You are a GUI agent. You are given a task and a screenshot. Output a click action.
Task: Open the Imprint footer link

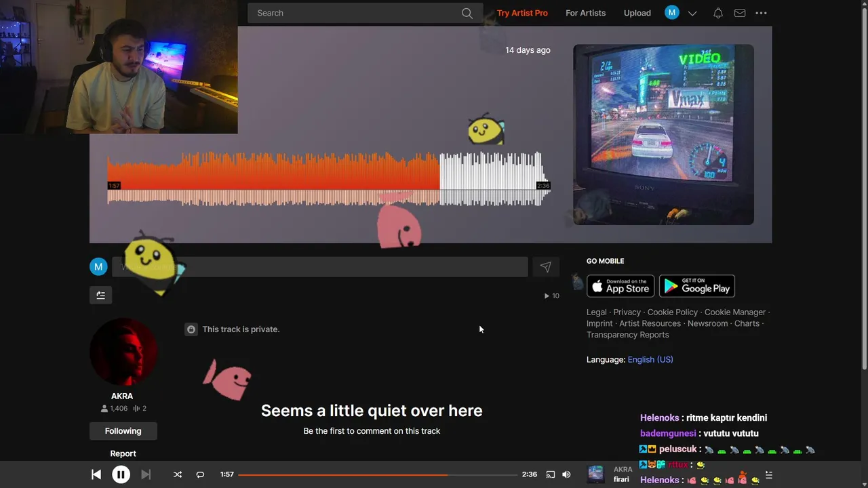(599, 323)
